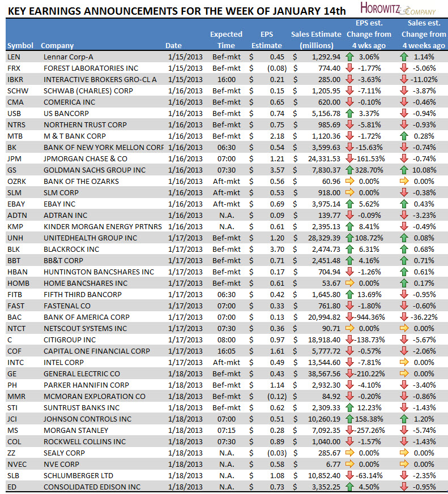448x494 pixels.
Task: Select the NORTHERN TRUST CORP cell
Action: tap(85, 124)
